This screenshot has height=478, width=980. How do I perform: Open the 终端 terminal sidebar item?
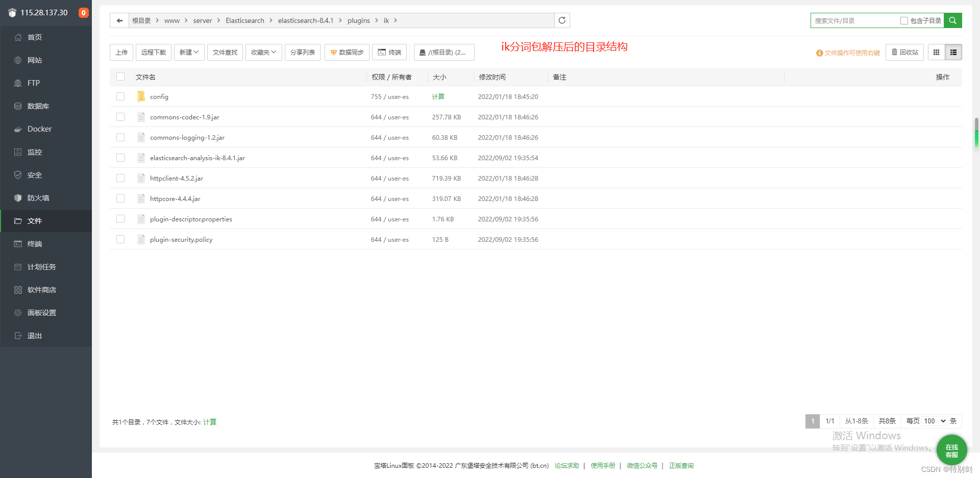click(x=46, y=244)
